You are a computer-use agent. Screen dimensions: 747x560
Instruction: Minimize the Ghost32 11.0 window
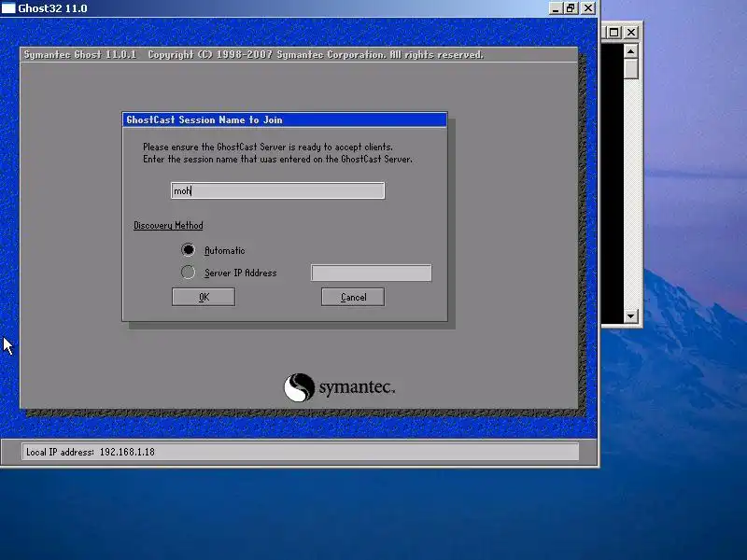point(555,8)
